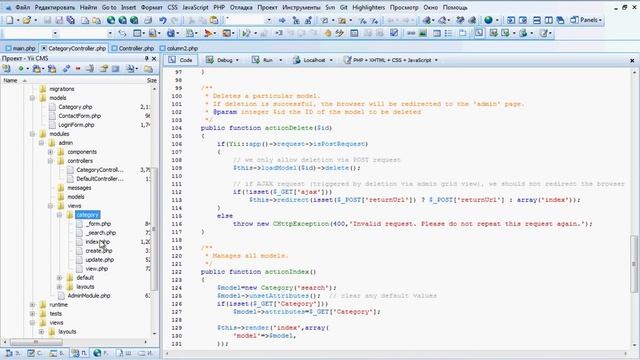This screenshot has height=360, width=640.
Task: Open the Файл menu
Action: pos(22,7)
